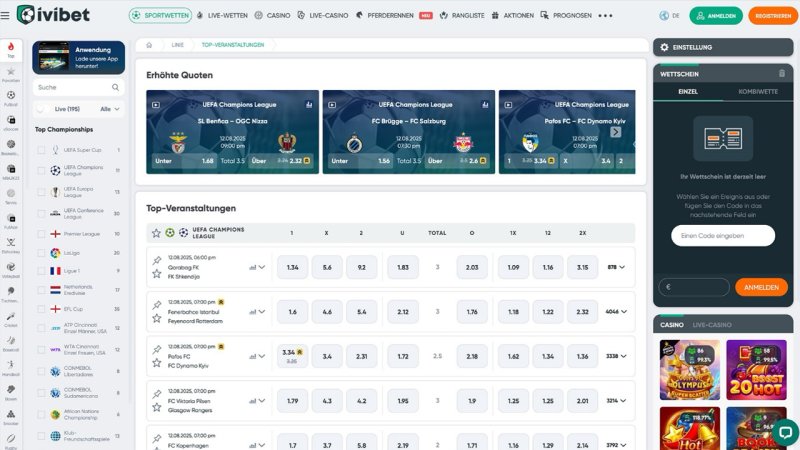This screenshot has width=800, height=450.
Task: Open the DE language selector
Action: pos(669,16)
